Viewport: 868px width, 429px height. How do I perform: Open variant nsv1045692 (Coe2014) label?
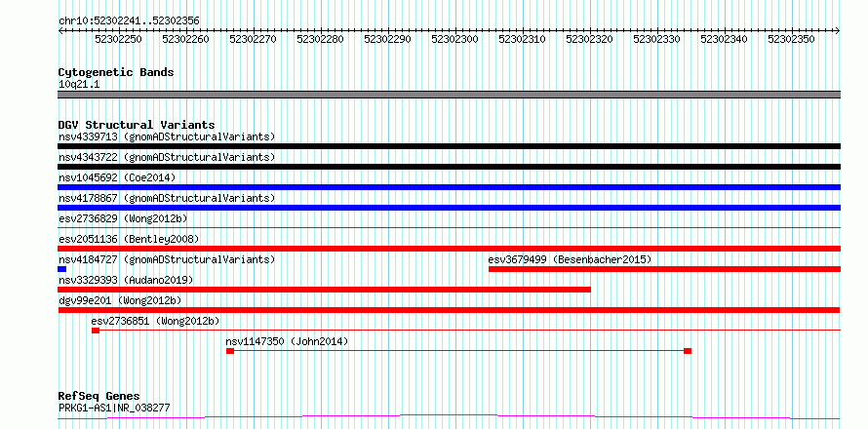(x=117, y=177)
